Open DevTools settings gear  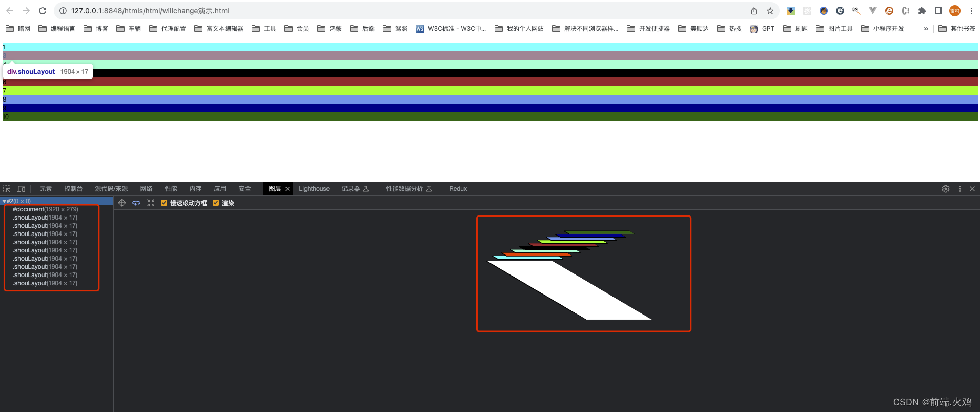pyautogui.click(x=946, y=189)
